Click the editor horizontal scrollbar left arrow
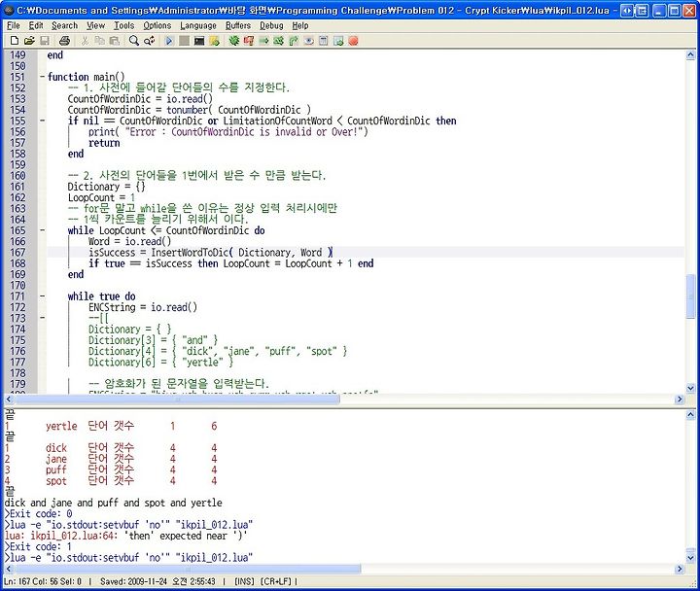The image size is (700, 591). (x=9, y=400)
